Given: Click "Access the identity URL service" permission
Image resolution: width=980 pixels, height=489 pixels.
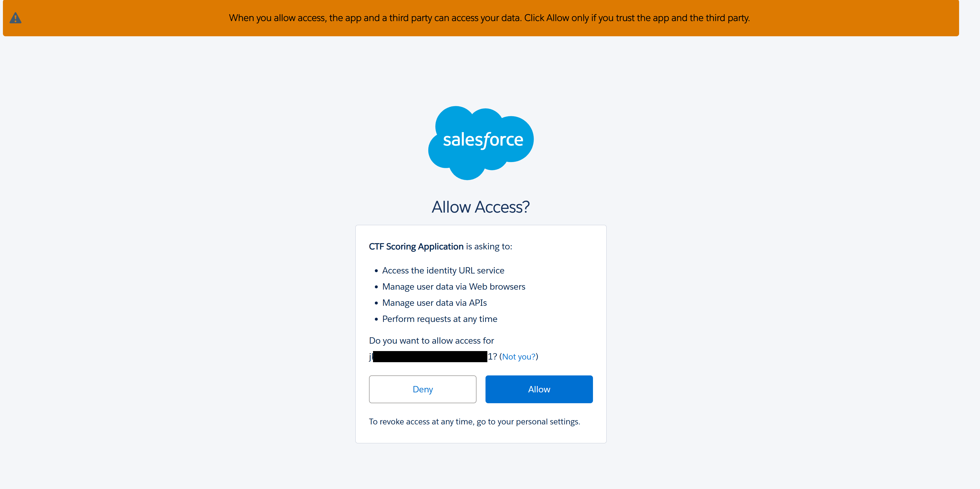Looking at the screenshot, I should (x=443, y=271).
